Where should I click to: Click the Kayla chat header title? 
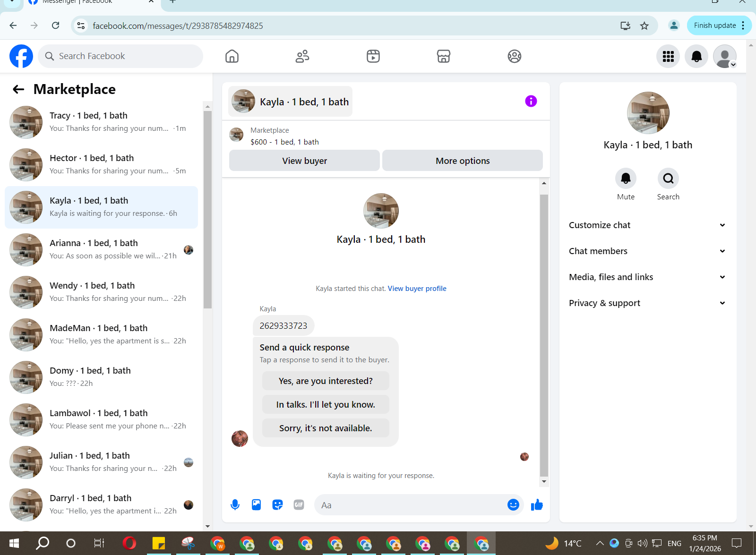point(290,102)
